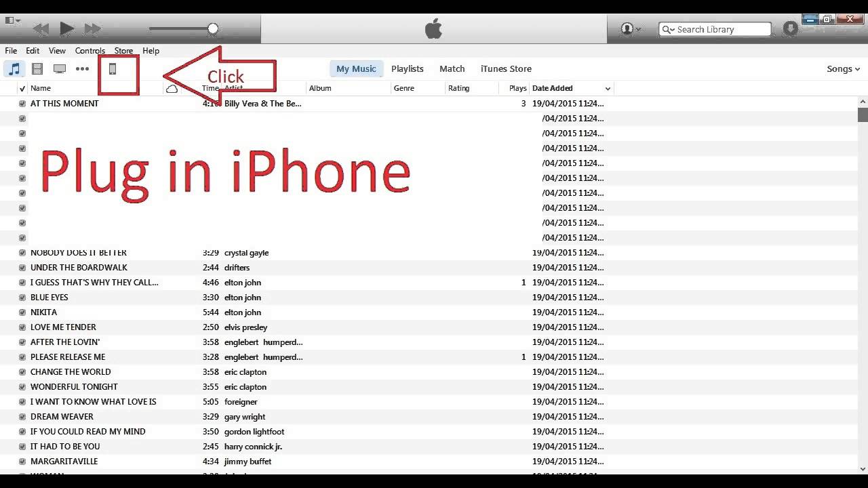Viewport: 868px width, 488px height.
Task: Select the song PLEASE RELEASE ME
Action: 68,357
